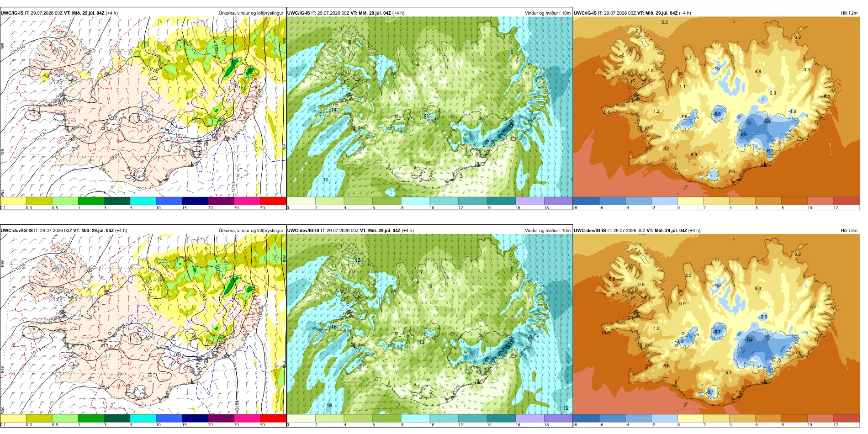Click the 8.9 temperature value on UWC-dev map
Image resolution: width=868 pixels, height=434 pixels.
(x=612, y=279)
